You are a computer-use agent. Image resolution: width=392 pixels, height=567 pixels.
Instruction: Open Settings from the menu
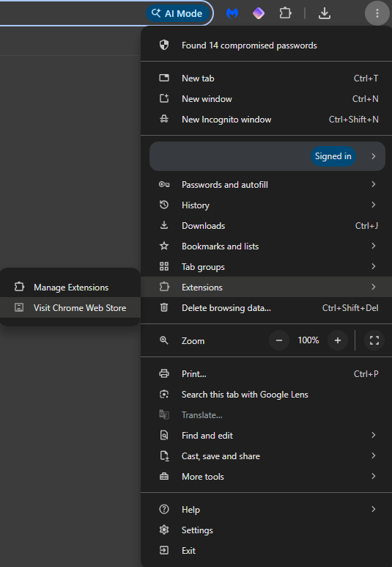(x=266, y=530)
